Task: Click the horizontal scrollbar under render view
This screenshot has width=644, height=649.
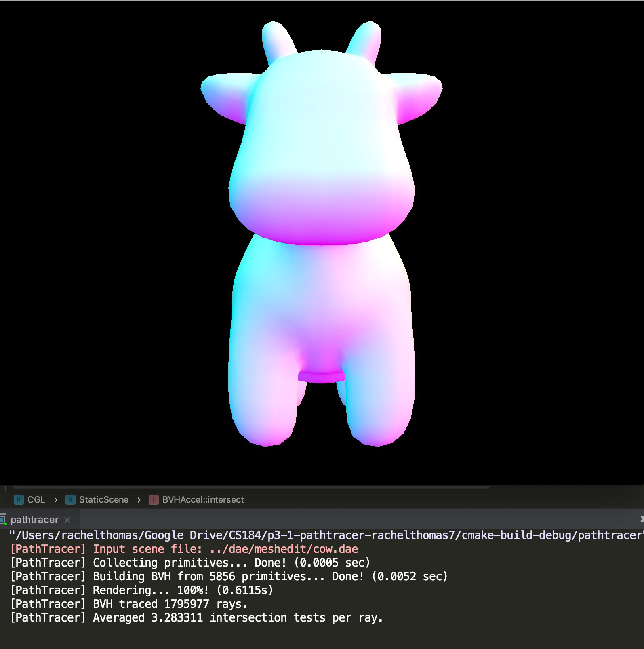Action: click(x=250, y=487)
